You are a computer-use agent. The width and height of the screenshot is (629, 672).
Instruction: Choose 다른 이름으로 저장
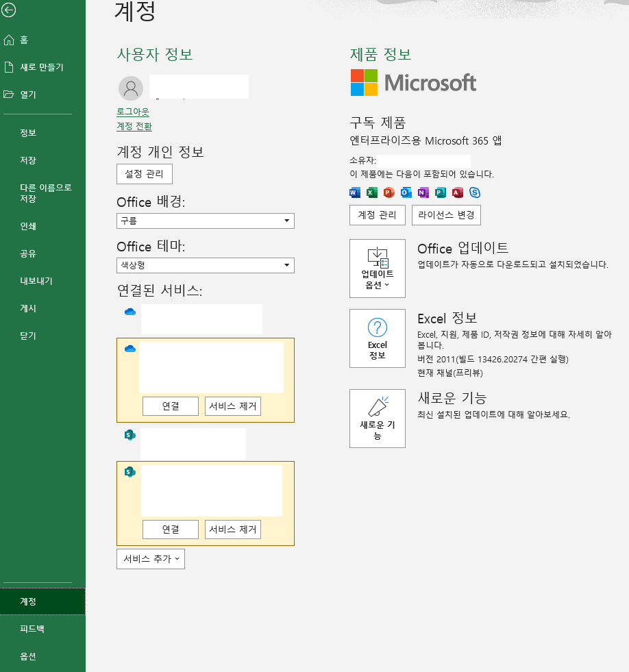click(43, 193)
